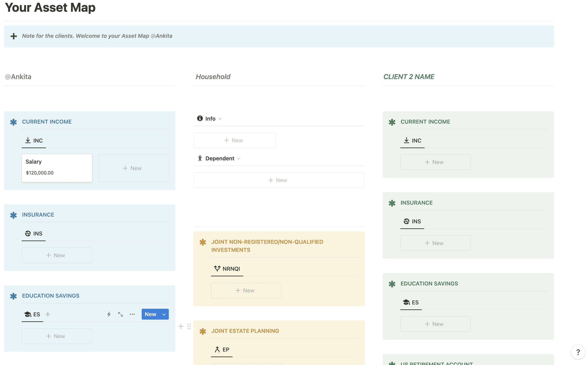Click the plus block-add icon beside drag handle
Screen dimensions: 588x365
(x=181, y=326)
